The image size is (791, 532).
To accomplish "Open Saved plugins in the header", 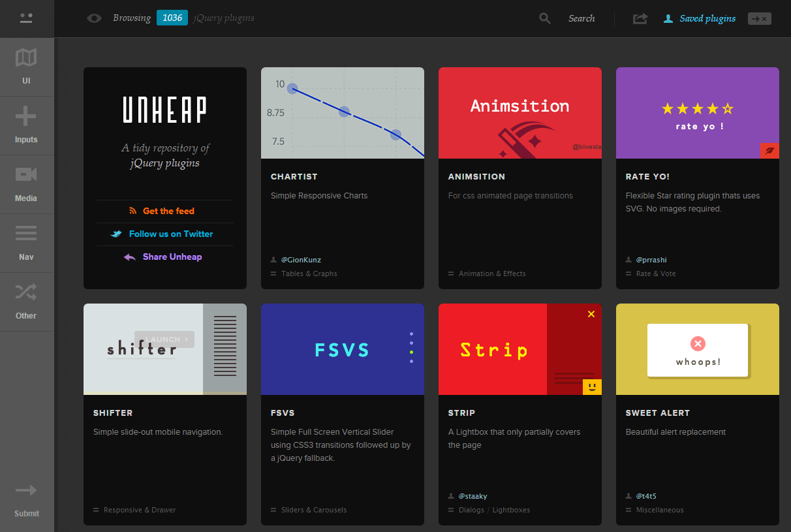I will tap(707, 18).
